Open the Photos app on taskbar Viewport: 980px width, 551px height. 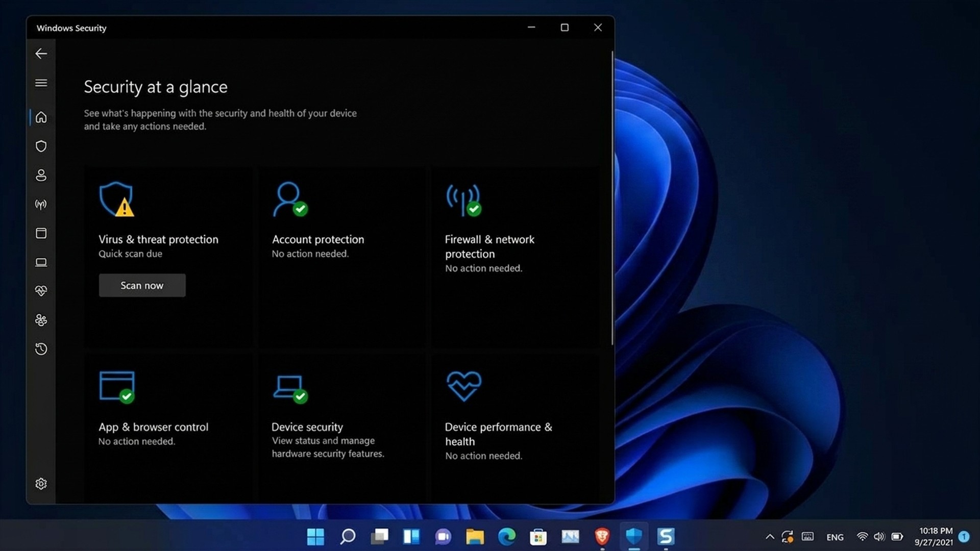tap(570, 537)
